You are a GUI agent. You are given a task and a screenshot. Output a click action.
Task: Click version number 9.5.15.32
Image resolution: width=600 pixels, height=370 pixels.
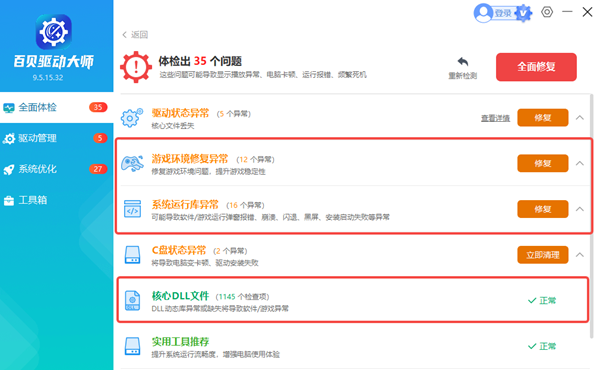coord(48,78)
